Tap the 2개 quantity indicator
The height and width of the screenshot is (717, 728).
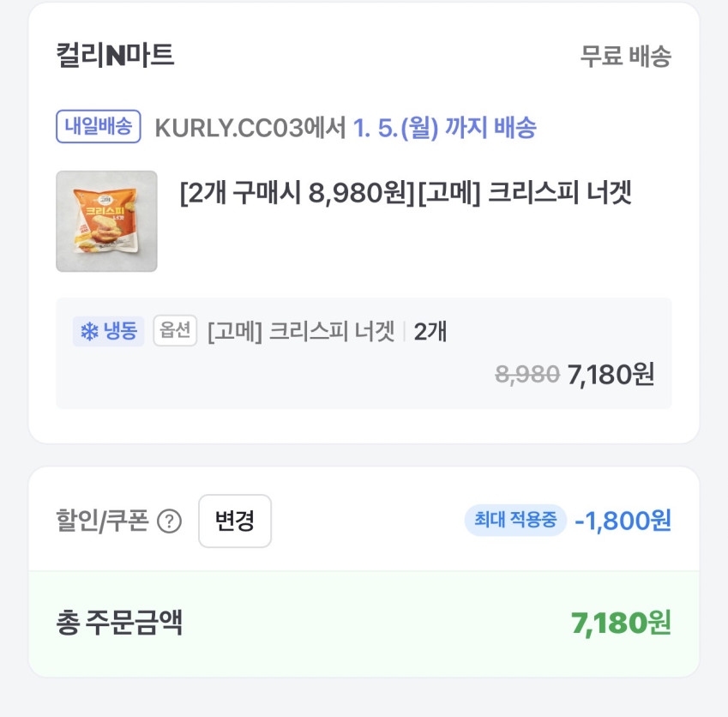(x=430, y=331)
